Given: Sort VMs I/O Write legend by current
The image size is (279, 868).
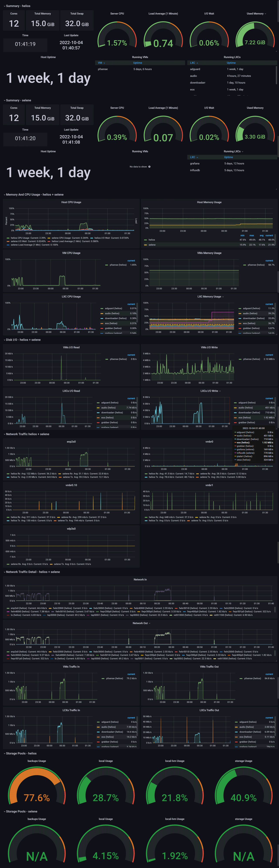Looking at the screenshot, I should click(x=269, y=355).
